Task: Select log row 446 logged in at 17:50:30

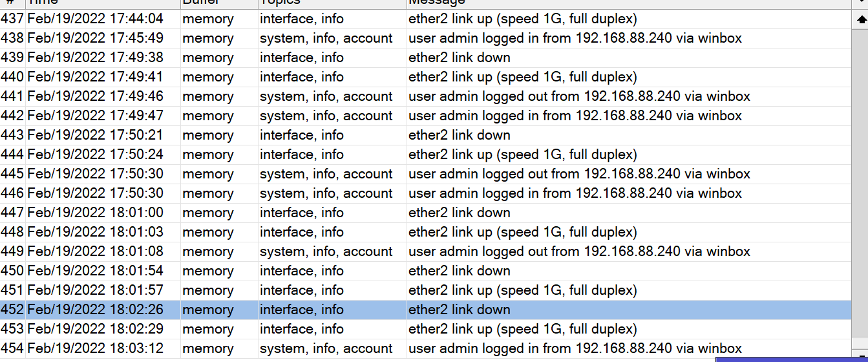Action: 427,193
